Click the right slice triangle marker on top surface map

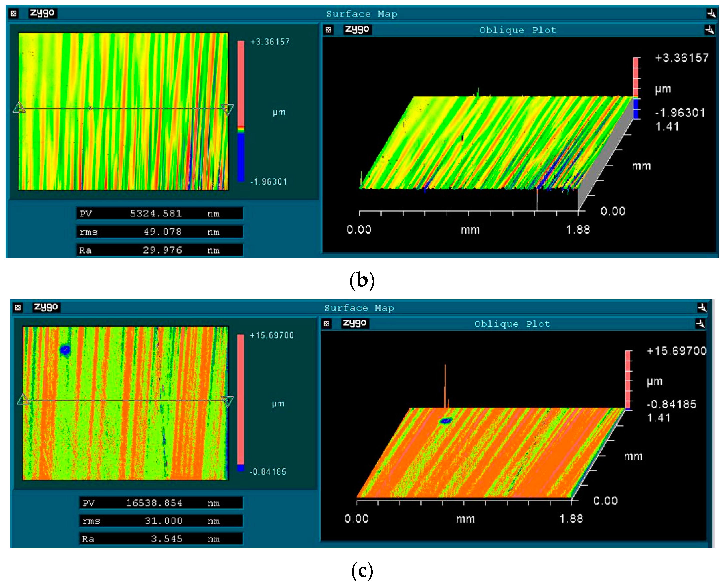click(x=227, y=109)
